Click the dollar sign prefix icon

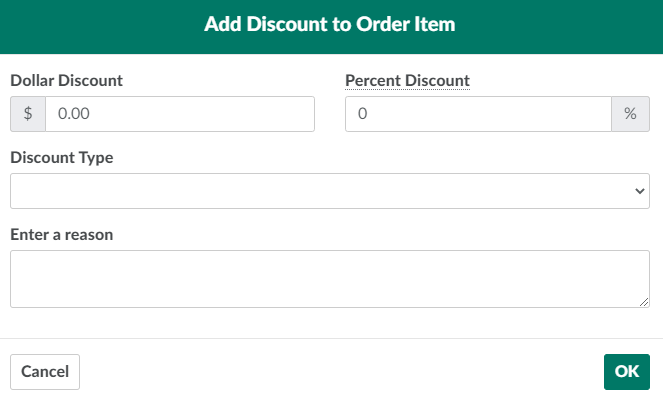pos(28,114)
